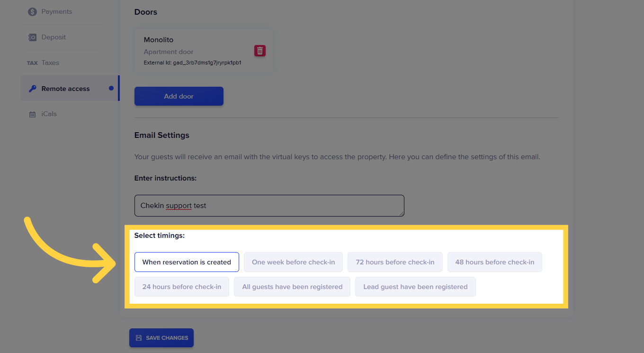The image size is (644, 353).
Task: Enable '48 hours before check-in' timing
Action: (x=494, y=262)
